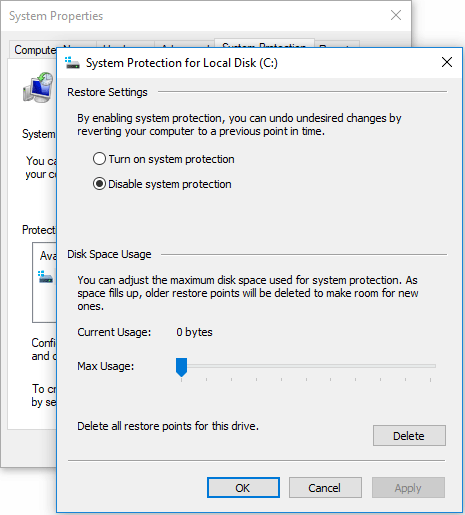The height and width of the screenshot is (515, 465).
Task: Go to the partially covered Advanced tab
Action: 184,44
